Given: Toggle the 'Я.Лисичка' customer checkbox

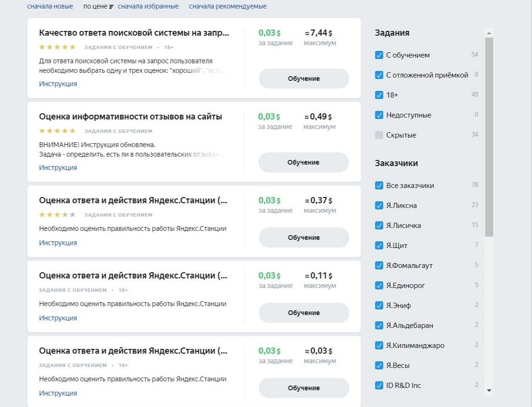Looking at the screenshot, I should (x=379, y=226).
